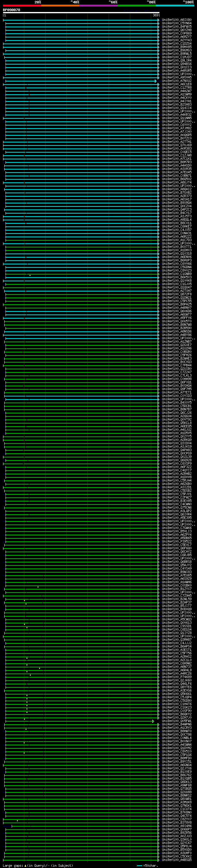Image resolution: width=197 pixels, height=868 pixels.
Task: Select hit label UniRef100_B2SH83
Action: 176,104
